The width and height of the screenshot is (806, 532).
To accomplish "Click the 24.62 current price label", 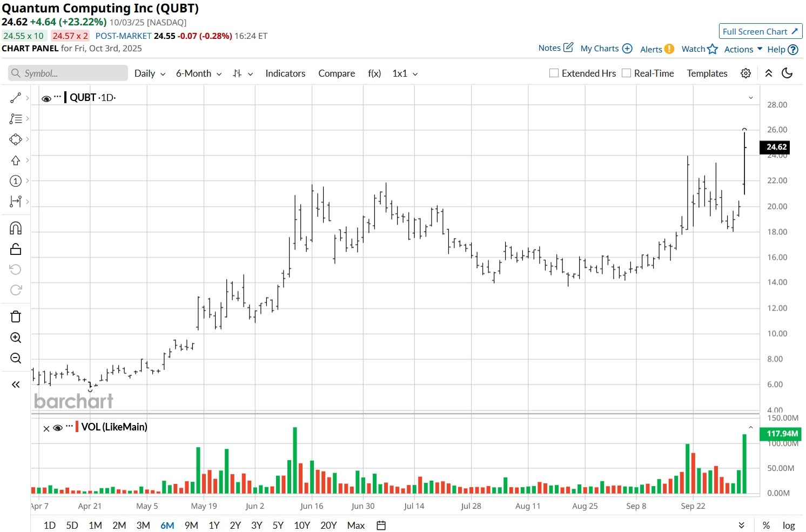I will coord(776,147).
